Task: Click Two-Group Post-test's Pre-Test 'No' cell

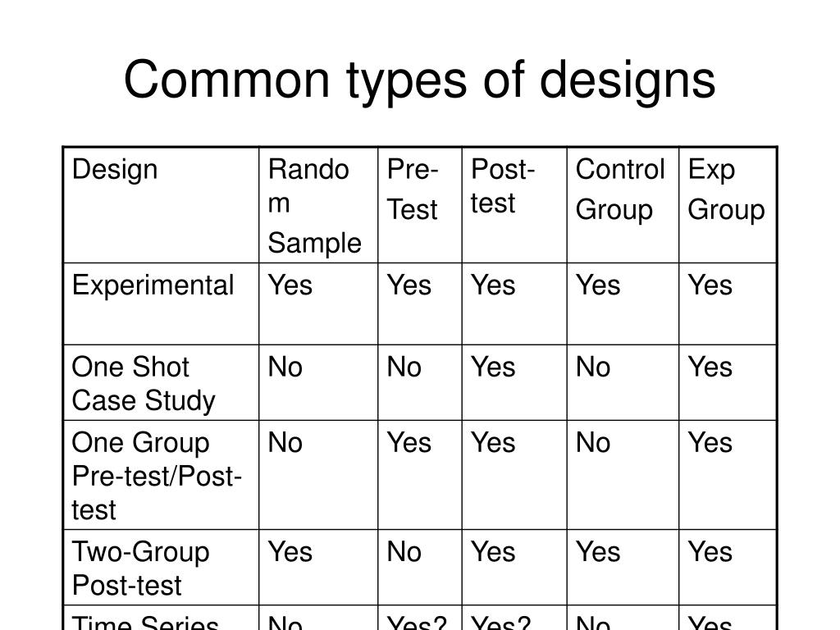Action: tap(420, 568)
